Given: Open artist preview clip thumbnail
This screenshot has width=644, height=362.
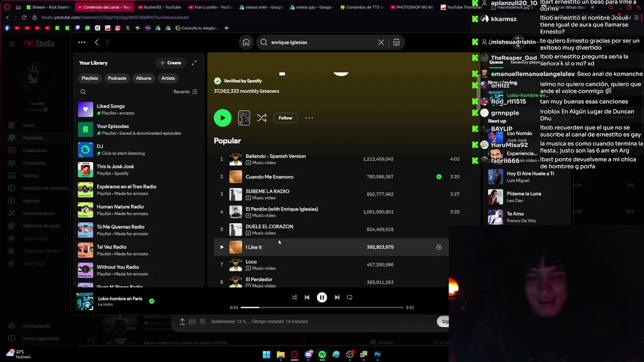Looking at the screenshot, I should point(244,118).
